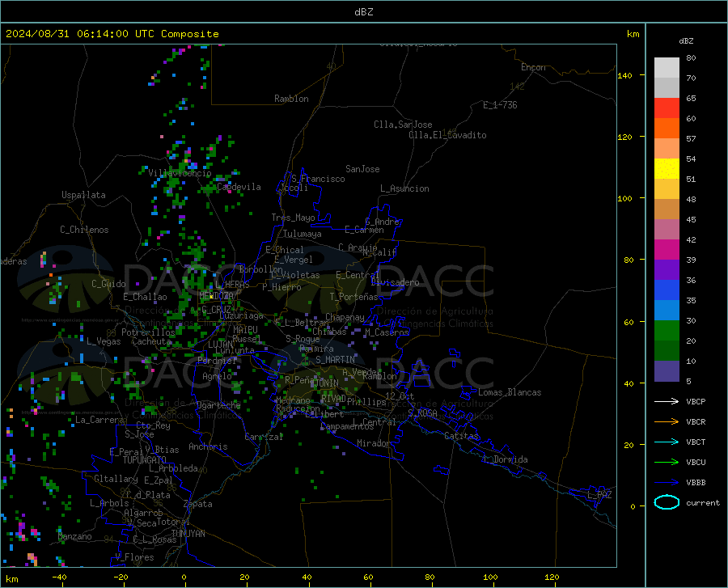Click the S_MARTIN map label
The width and height of the screenshot is (728, 588).
tap(335, 360)
